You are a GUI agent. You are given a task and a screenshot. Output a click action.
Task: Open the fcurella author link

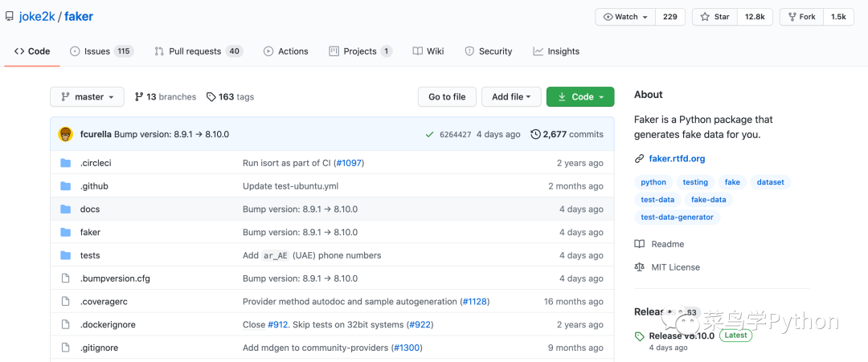point(96,134)
